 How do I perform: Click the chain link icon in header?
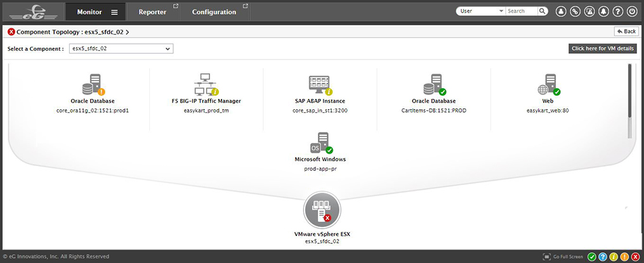(575, 11)
